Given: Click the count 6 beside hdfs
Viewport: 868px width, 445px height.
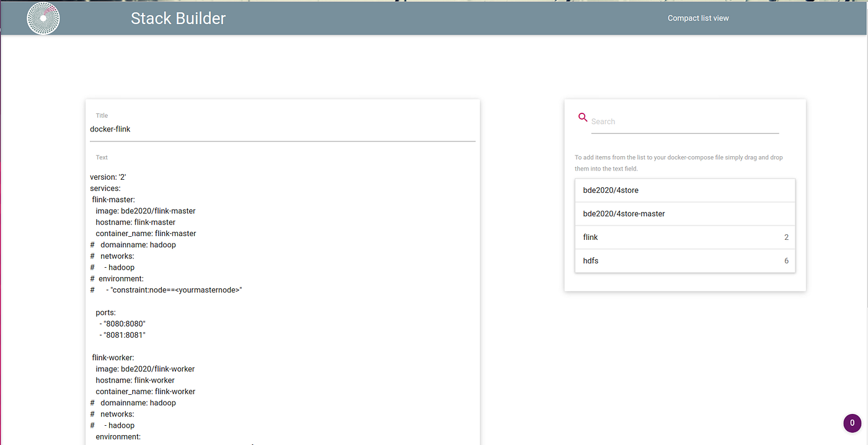Looking at the screenshot, I should 786,261.
